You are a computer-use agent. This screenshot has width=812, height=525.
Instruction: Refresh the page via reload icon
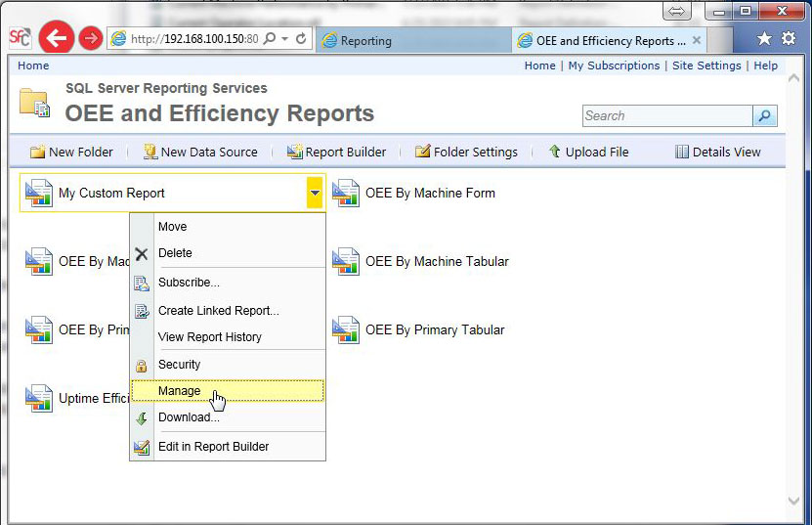[301, 39]
